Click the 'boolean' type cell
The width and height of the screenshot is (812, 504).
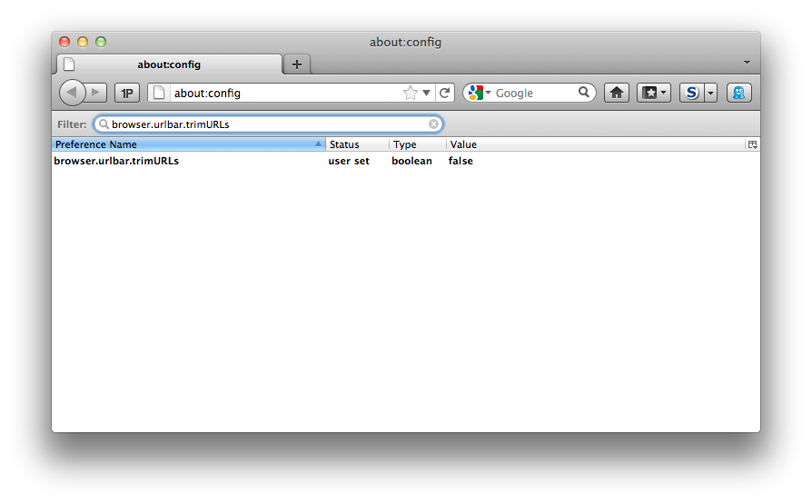click(x=411, y=161)
